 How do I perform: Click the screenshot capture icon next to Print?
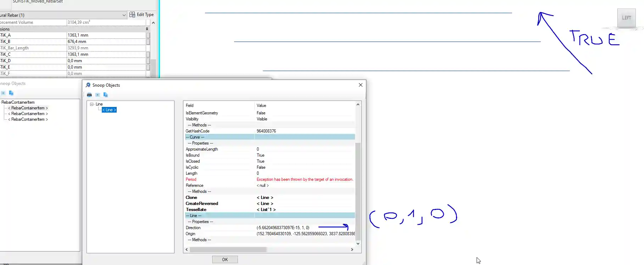[x=98, y=95]
